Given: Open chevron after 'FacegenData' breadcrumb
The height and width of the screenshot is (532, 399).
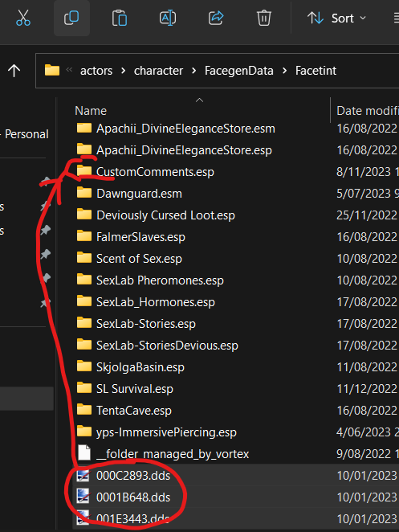Looking at the screenshot, I should point(284,71).
